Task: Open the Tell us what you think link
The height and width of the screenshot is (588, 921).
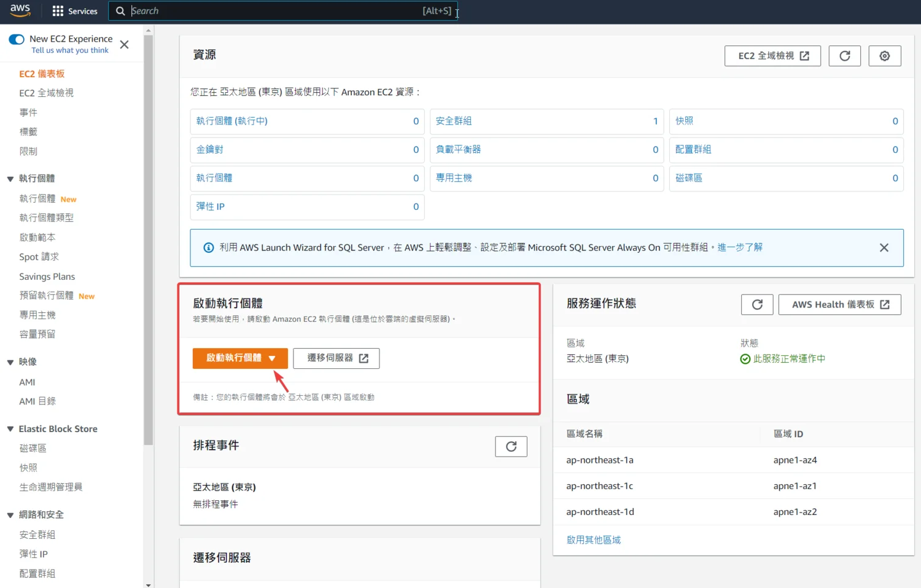Action: 70,50
